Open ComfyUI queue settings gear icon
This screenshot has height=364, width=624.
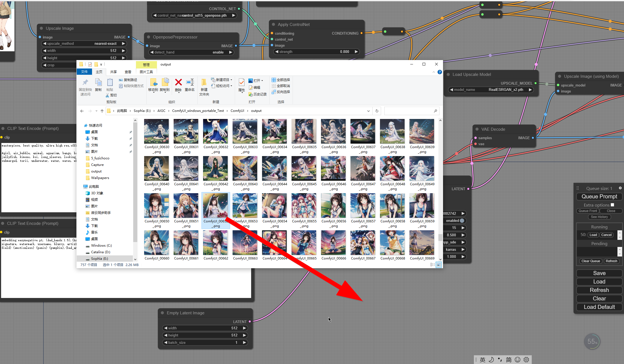coord(620,188)
